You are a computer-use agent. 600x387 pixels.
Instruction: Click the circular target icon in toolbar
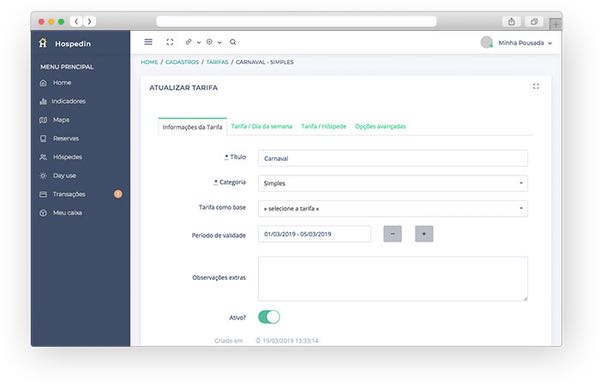pos(209,42)
